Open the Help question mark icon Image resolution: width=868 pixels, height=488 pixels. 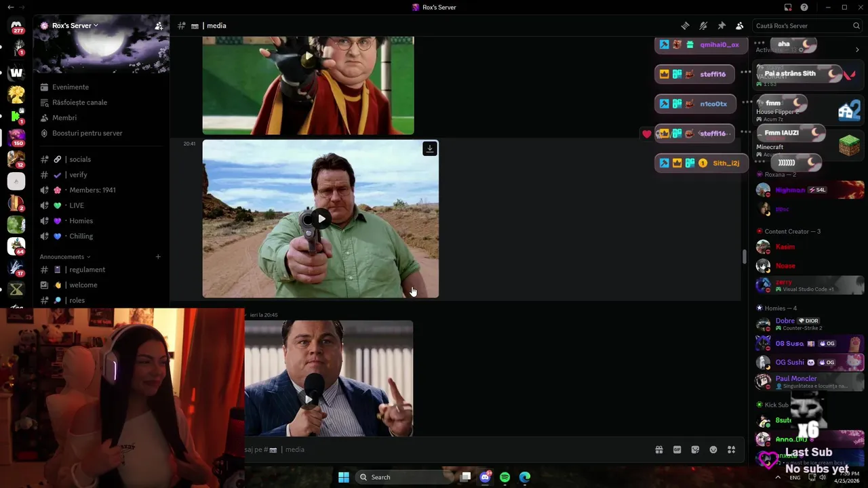tap(804, 7)
